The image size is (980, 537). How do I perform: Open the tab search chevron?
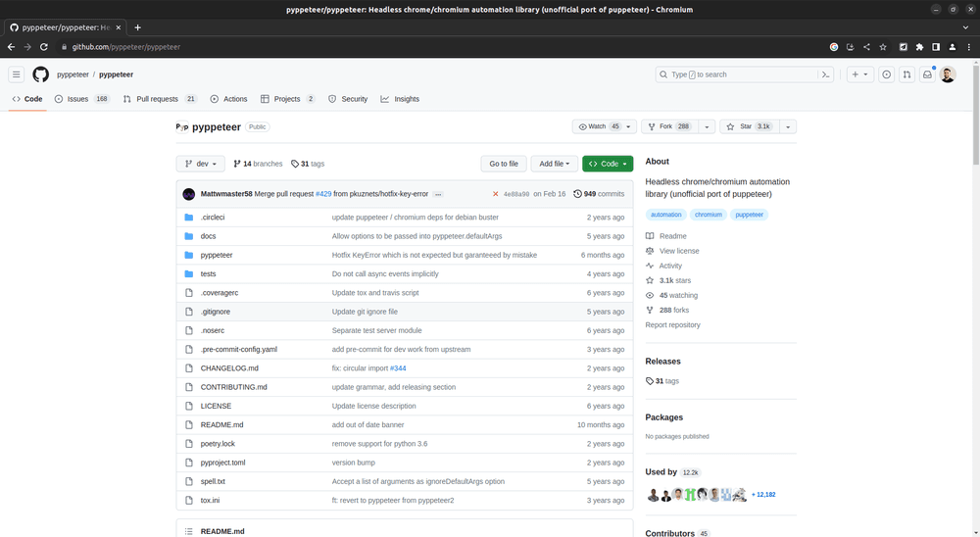pos(965,27)
